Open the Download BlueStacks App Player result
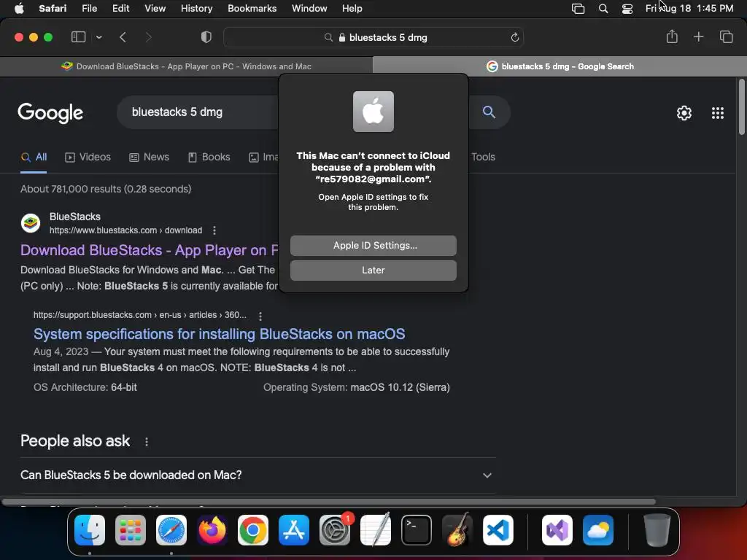Image resolution: width=747 pixels, height=560 pixels. [x=149, y=250]
